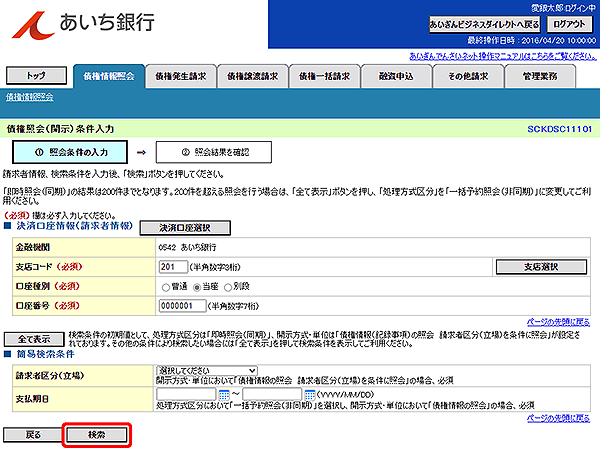Click step 2 照会結果を確認 box

214,152
